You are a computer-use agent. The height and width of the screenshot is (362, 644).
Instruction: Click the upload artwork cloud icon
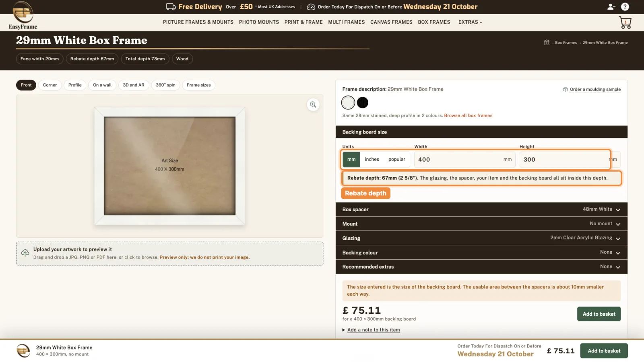click(x=25, y=253)
